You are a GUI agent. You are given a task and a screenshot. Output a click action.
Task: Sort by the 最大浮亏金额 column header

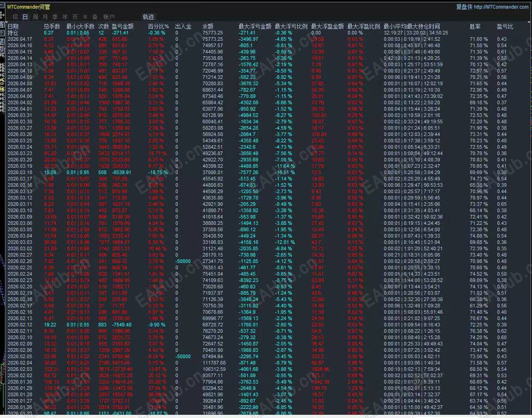point(255,26)
